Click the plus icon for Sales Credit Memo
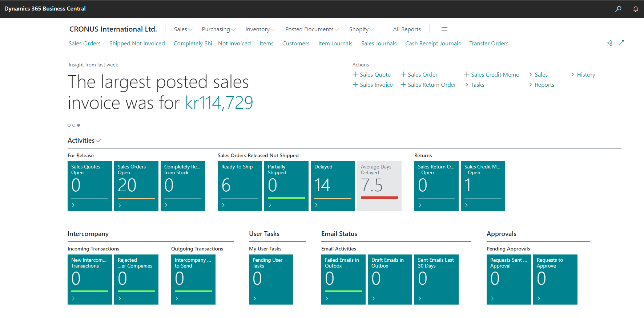This screenshot has width=644, height=318. pyautogui.click(x=467, y=74)
